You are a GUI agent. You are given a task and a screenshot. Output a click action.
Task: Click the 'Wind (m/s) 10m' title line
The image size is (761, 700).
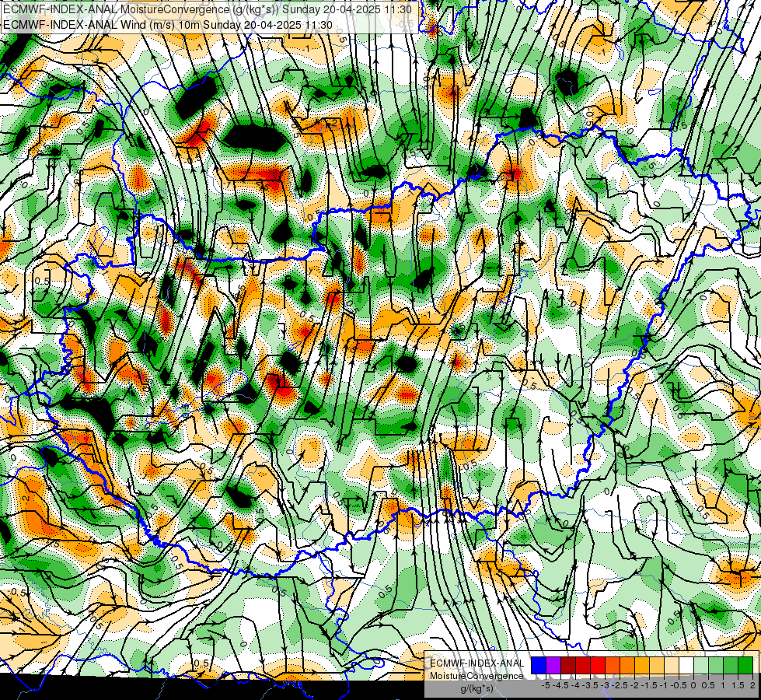167,25
